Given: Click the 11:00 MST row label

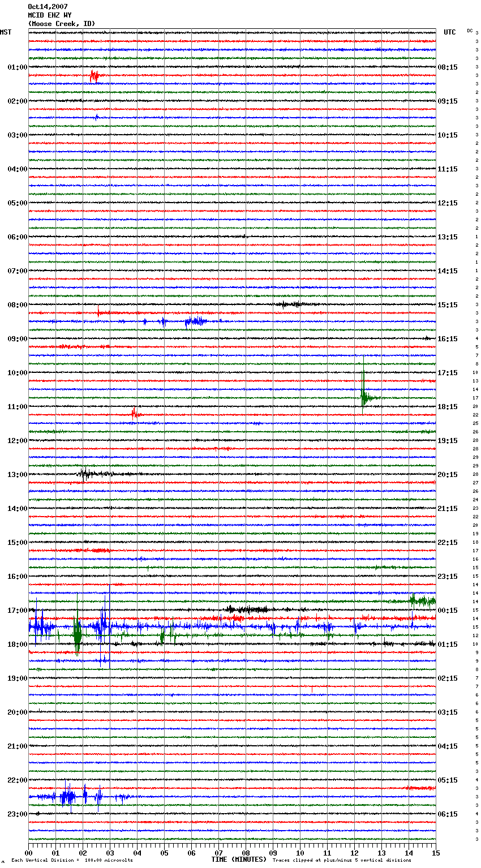Looking at the screenshot, I should pyautogui.click(x=18, y=407).
